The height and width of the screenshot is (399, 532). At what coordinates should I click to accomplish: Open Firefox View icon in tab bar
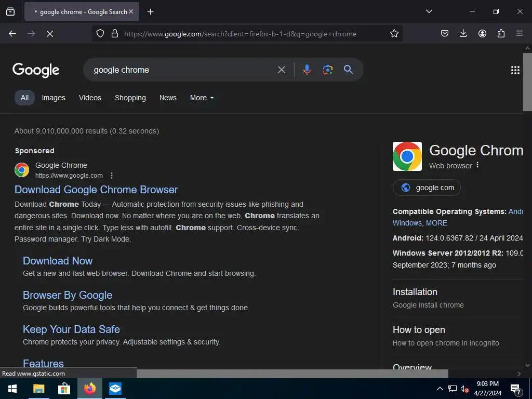coord(10,11)
